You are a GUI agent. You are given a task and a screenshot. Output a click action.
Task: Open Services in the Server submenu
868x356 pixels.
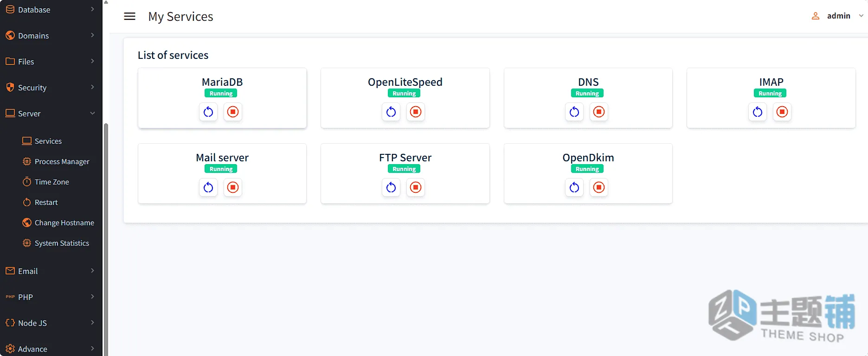coord(48,141)
